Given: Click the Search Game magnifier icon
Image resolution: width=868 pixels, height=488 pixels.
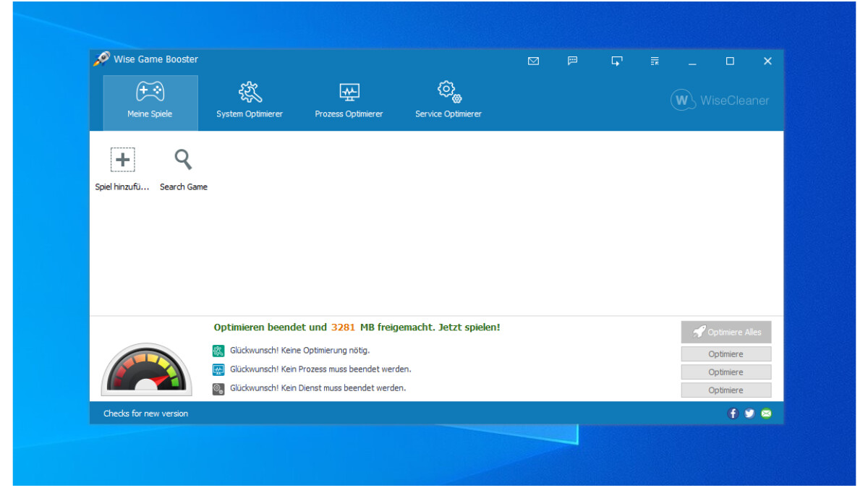Looking at the screenshot, I should pos(184,160).
